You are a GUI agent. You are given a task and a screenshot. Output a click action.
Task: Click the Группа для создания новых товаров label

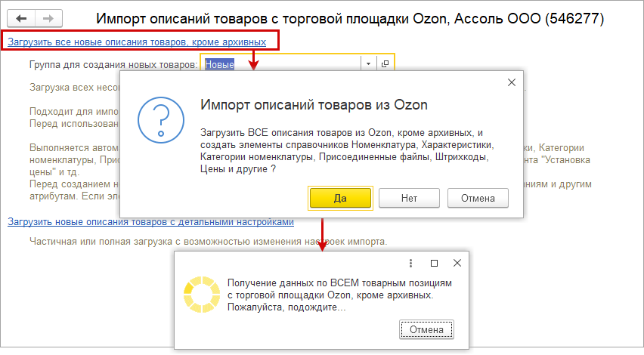113,65
